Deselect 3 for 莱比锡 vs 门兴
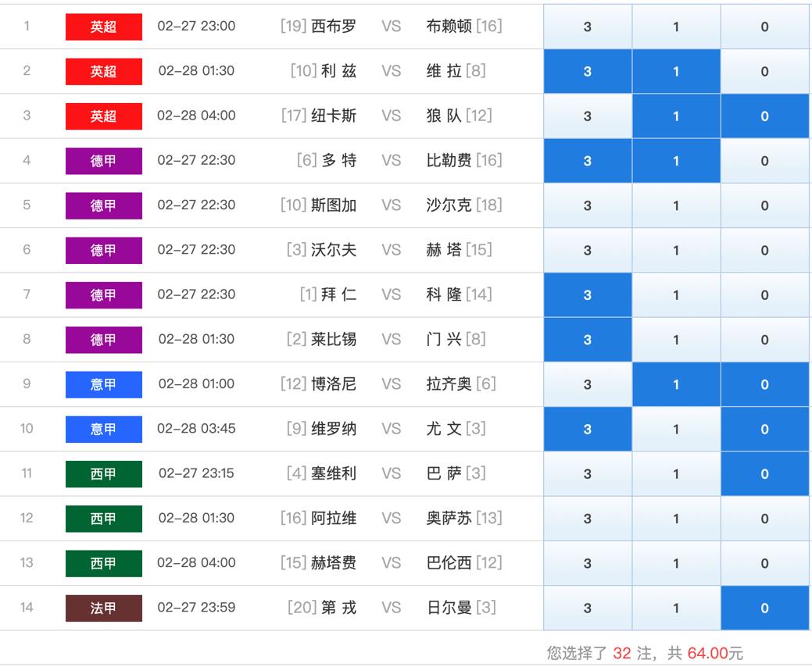The height and width of the screenshot is (667, 812). [x=588, y=340]
